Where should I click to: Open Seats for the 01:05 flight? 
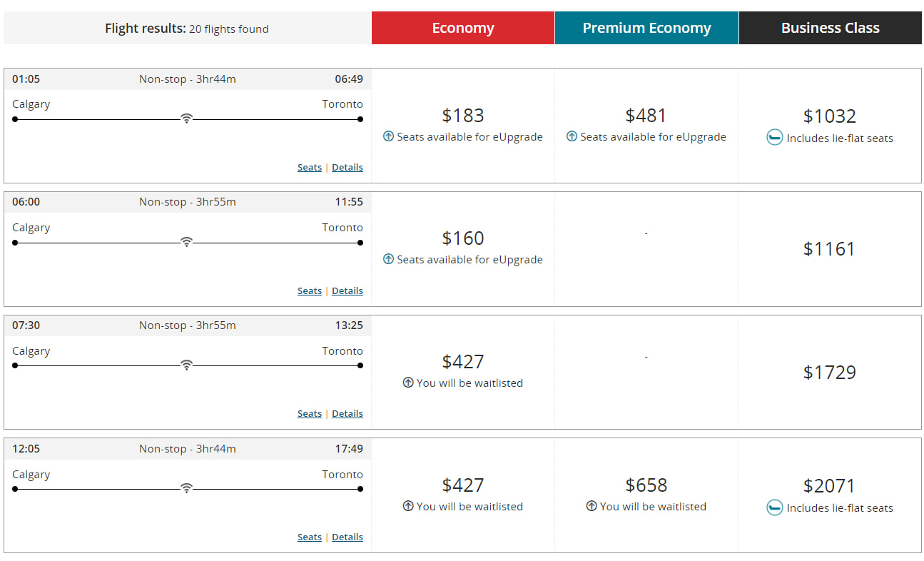309,167
